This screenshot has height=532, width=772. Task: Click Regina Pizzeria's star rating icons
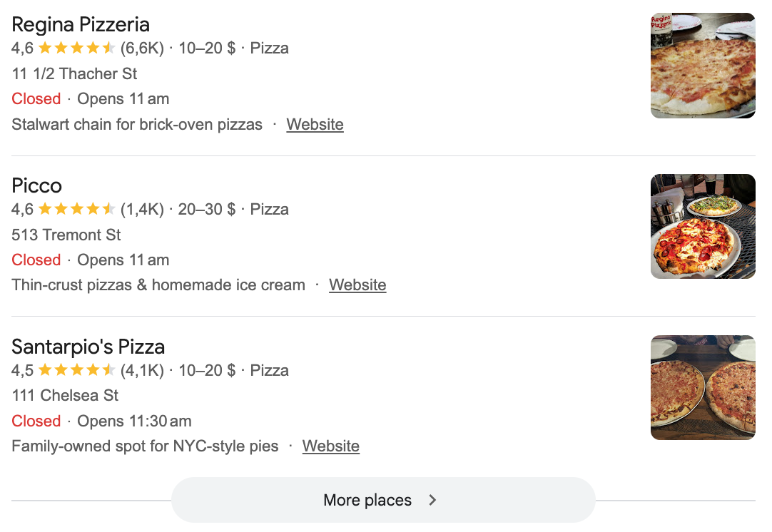[77, 48]
